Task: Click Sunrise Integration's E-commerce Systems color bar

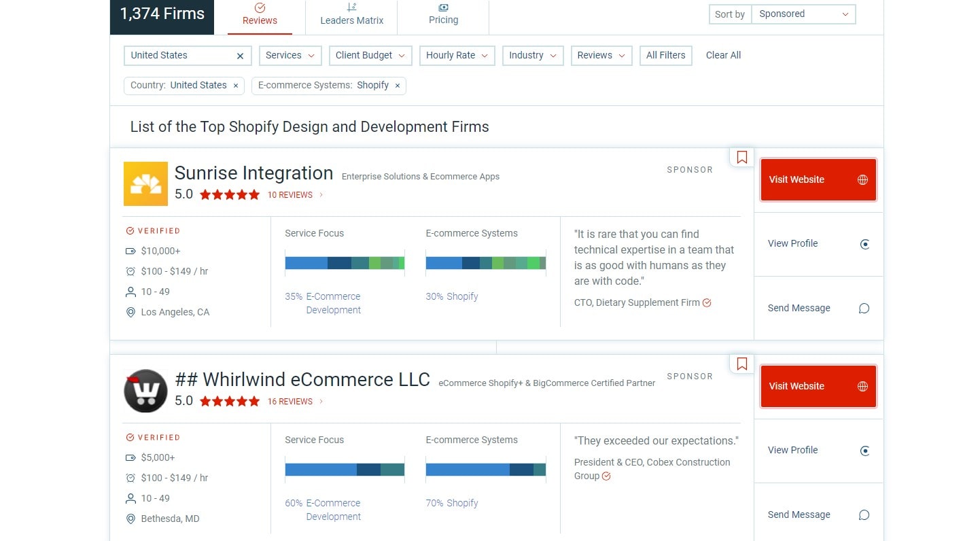Action: tap(485, 263)
